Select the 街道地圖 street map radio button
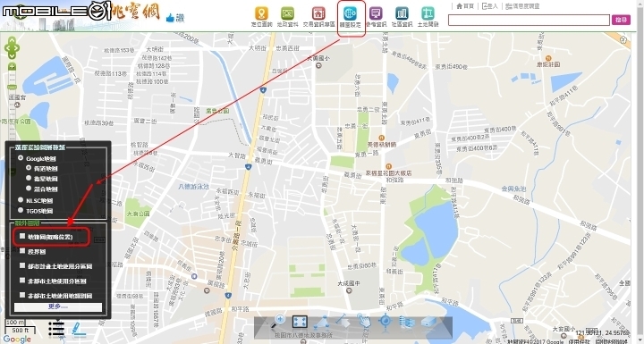 29,167
